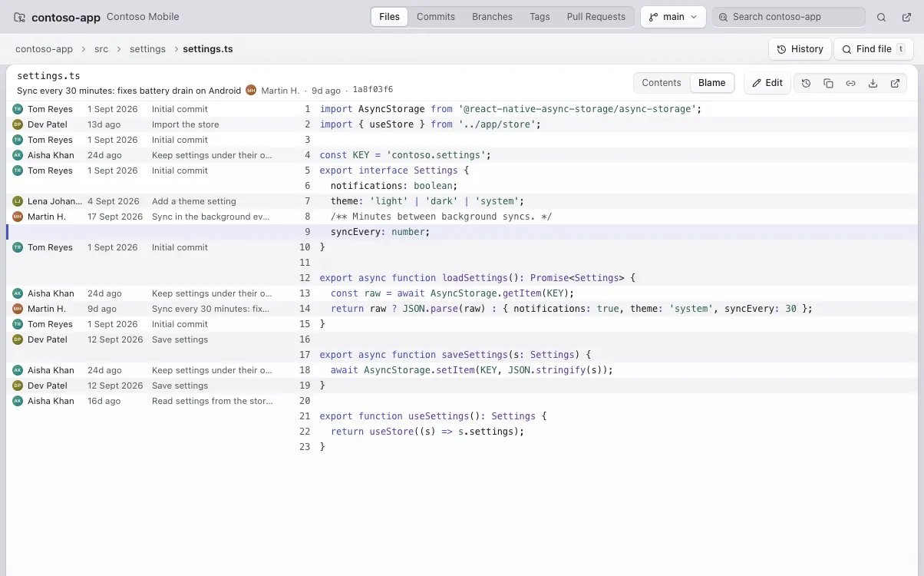Viewport: 924px width, 576px height.
Task: Select line number 9 in the gutter
Action: pos(307,232)
